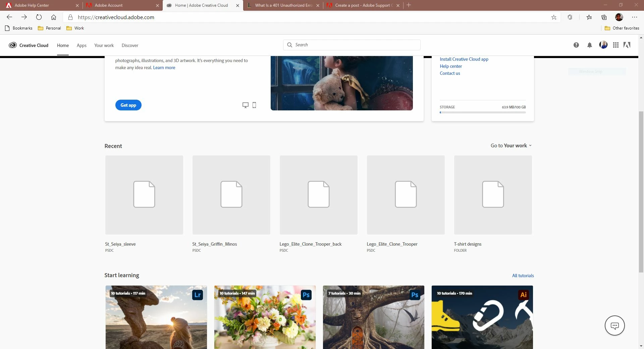Click the Contact us link
The image size is (644, 349).
coord(450,73)
